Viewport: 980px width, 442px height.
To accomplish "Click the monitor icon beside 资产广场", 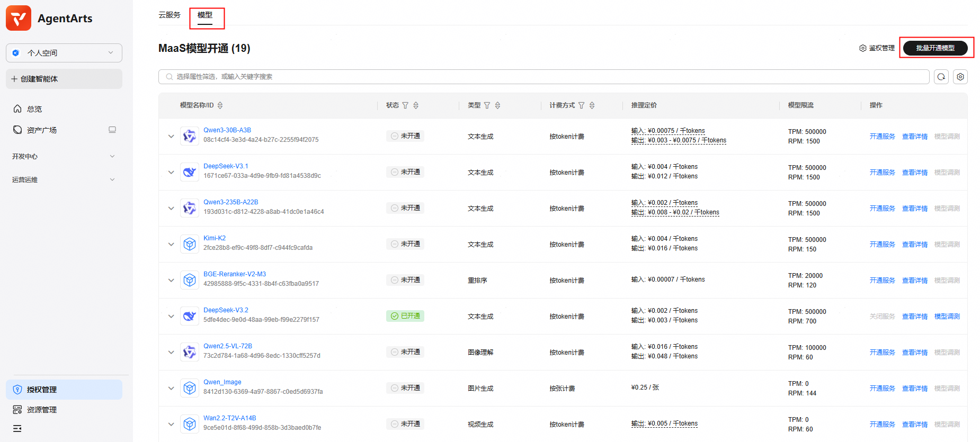I will pos(112,130).
